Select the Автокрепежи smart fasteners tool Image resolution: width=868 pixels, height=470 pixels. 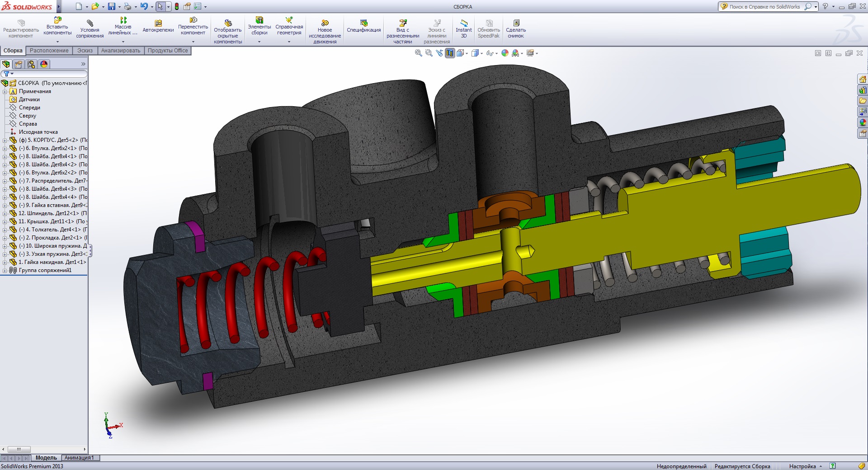coord(158,27)
